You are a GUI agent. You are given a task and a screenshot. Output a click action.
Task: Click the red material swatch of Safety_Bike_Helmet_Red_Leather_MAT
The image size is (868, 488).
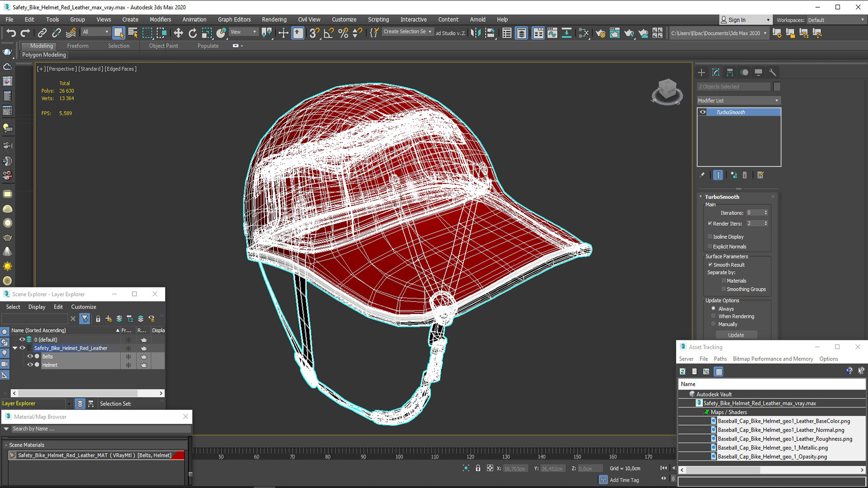[x=179, y=455]
